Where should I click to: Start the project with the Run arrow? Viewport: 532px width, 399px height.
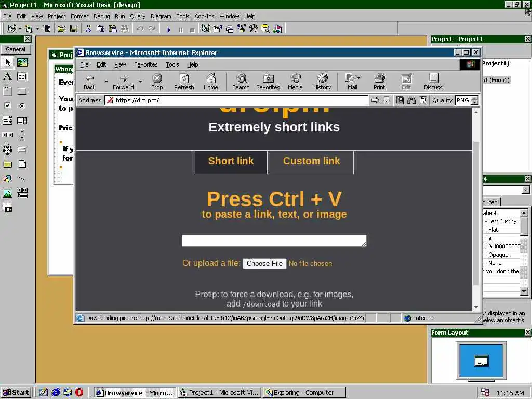click(x=169, y=30)
